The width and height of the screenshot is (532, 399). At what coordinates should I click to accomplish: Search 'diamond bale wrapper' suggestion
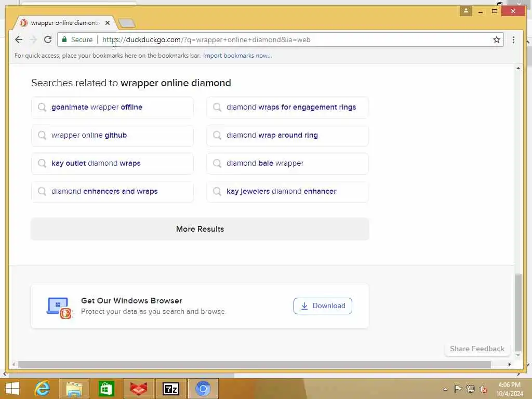287,164
